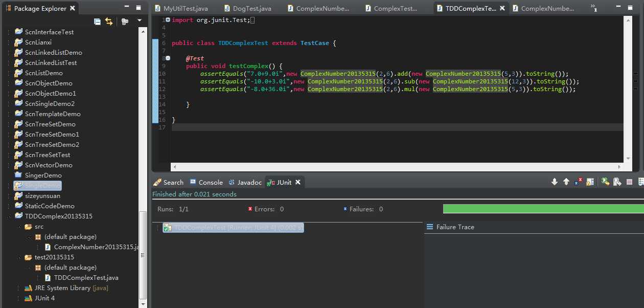Click the test20135315 folder icon
Image resolution: width=644 pixels, height=308 pixels.
coord(28,257)
